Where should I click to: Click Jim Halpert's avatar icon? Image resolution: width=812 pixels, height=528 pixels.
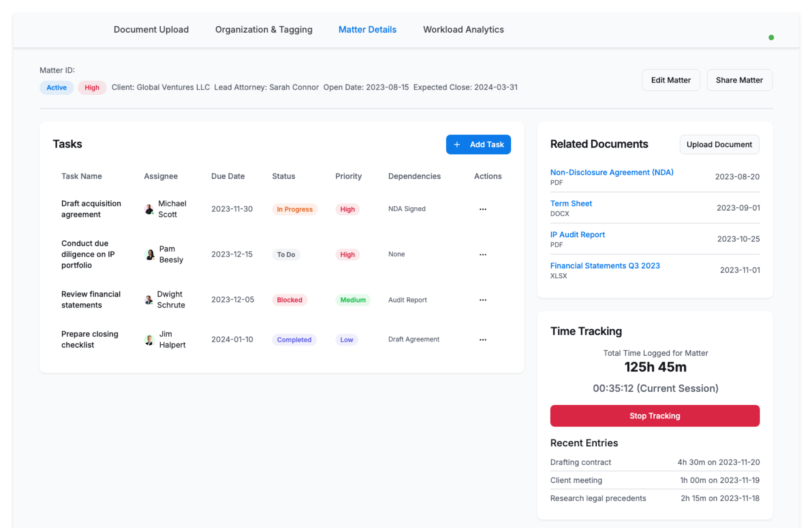tap(149, 339)
